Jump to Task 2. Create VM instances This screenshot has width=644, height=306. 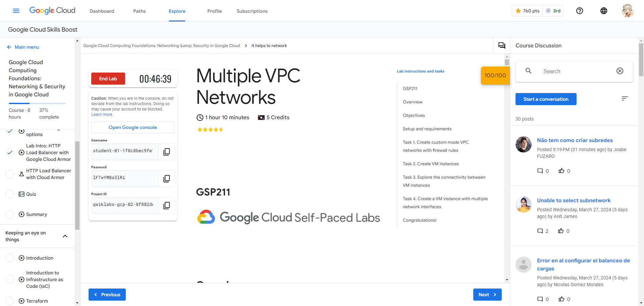point(431,164)
